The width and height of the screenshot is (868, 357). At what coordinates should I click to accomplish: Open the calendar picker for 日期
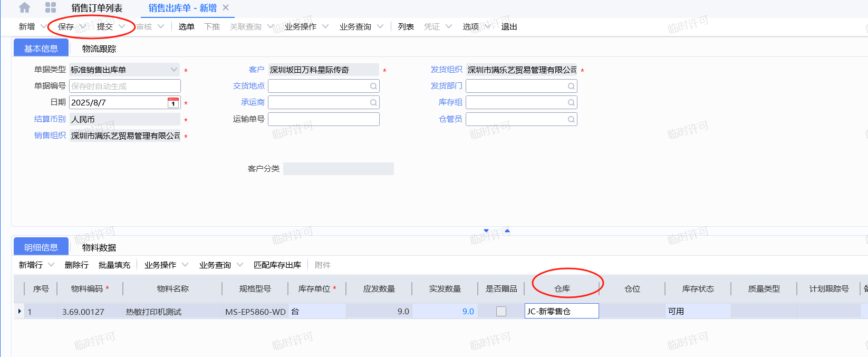point(173,103)
